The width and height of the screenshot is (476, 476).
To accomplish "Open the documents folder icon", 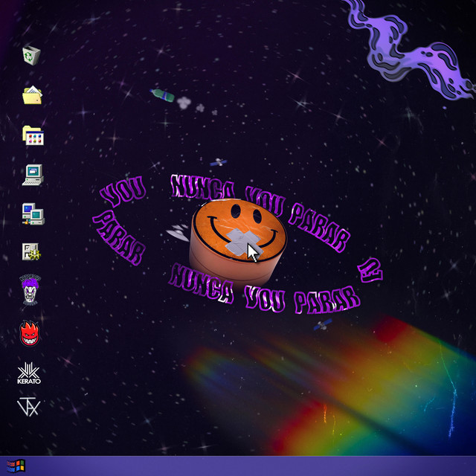I will [x=32, y=95].
